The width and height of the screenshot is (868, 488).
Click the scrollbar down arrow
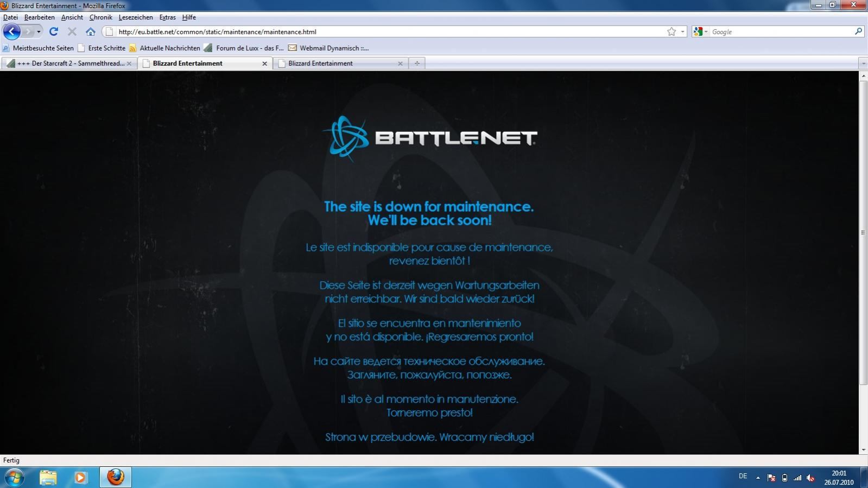(x=863, y=450)
